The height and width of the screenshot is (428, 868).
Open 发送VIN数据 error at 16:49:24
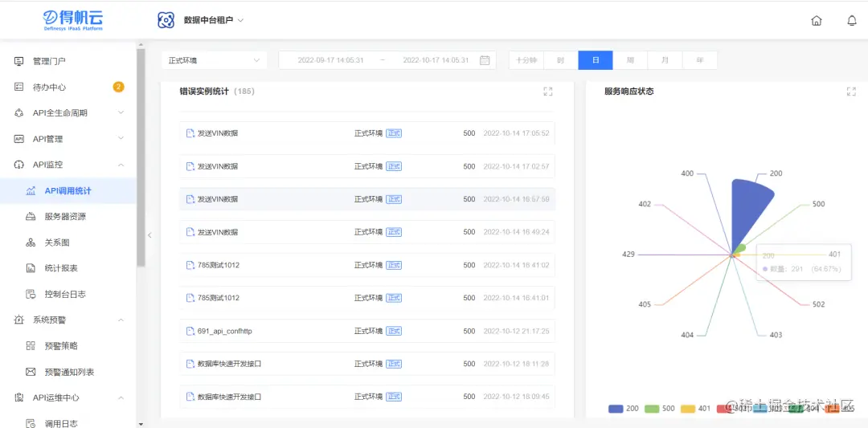tap(367, 232)
